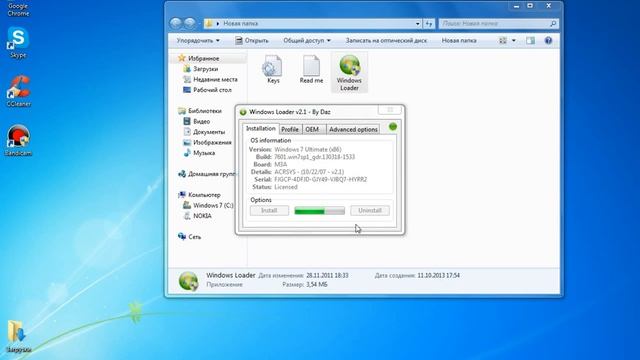Click the search magnifier icon in Explorer
The width and height of the screenshot is (640, 360).
[x=553, y=24]
